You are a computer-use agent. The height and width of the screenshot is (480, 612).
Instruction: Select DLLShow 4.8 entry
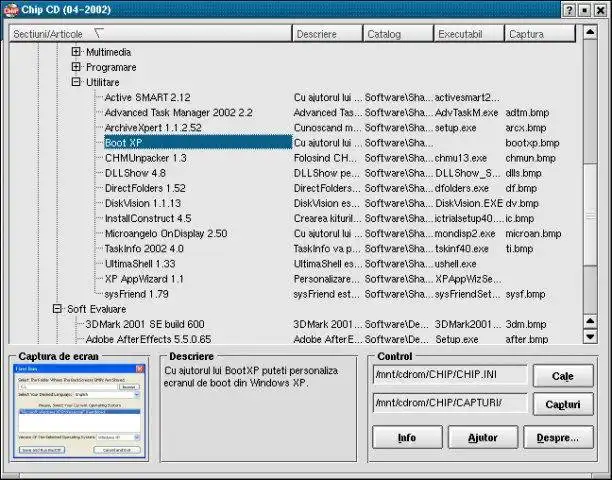point(135,173)
